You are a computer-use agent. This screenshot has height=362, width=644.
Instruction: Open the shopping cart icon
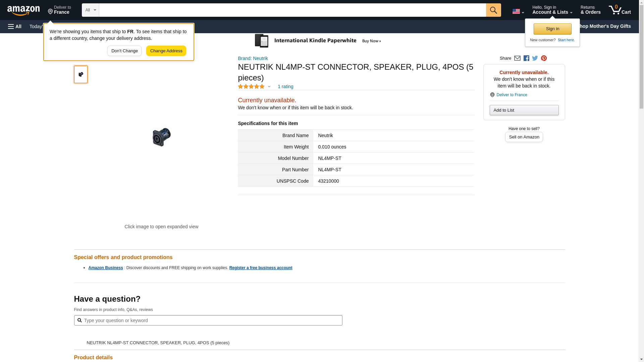pos(620,10)
